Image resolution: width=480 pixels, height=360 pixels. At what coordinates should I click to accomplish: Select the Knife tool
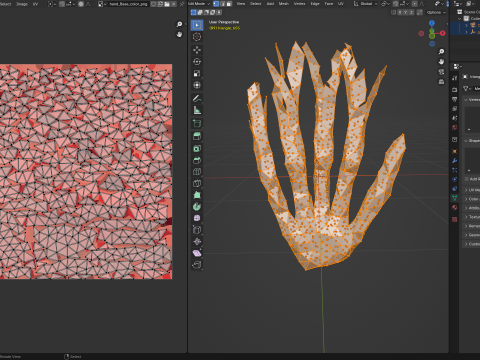tap(197, 183)
